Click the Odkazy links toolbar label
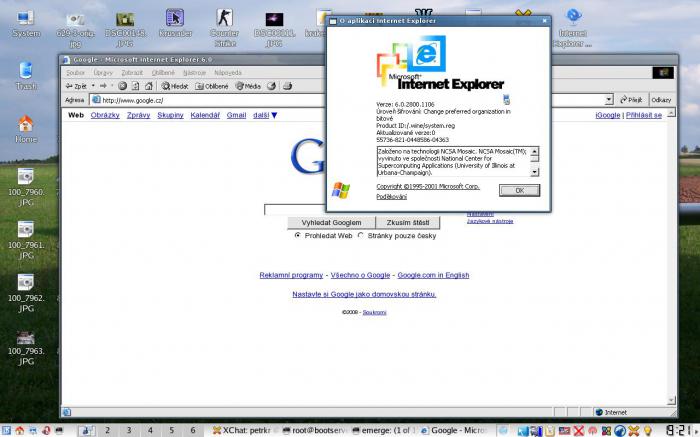Viewport: 700px width, 437px height. [x=661, y=100]
